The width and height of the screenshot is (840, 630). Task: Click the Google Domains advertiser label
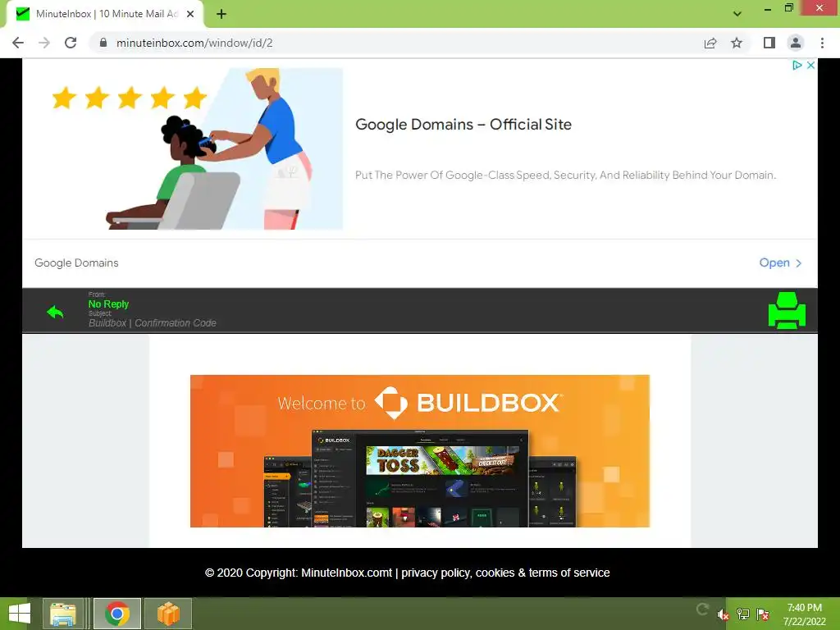click(76, 263)
